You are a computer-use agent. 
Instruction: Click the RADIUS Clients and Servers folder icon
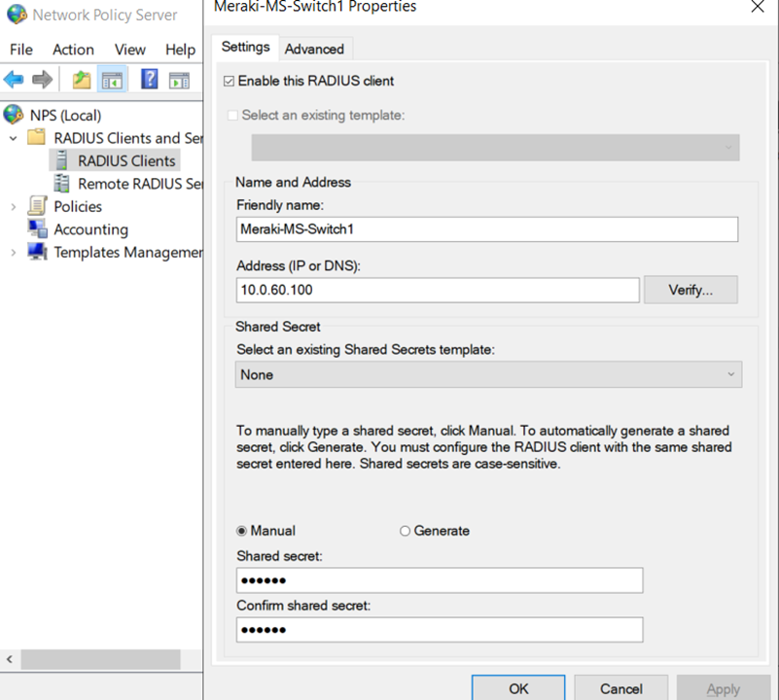pyautogui.click(x=36, y=137)
